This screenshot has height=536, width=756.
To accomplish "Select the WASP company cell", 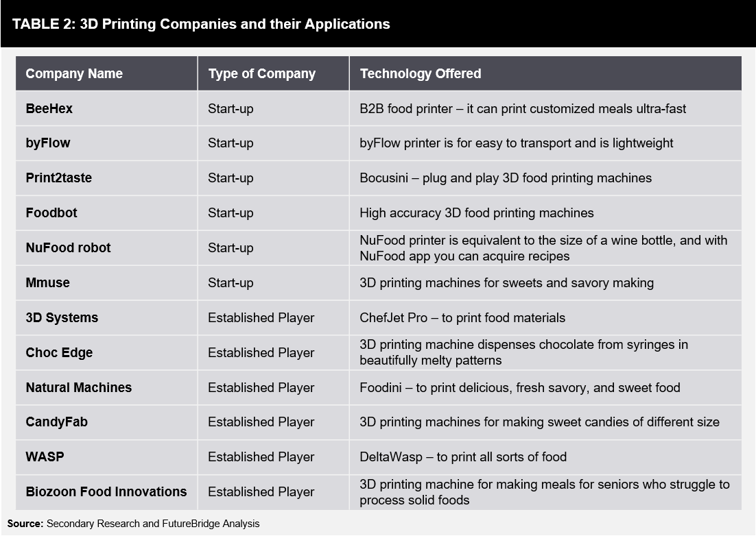I will tap(106, 457).
